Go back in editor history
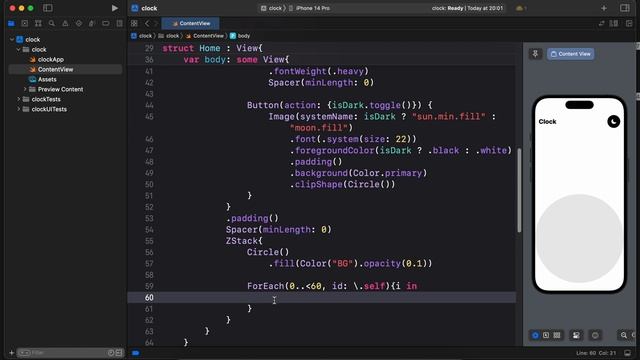Viewport: 640px width, 360px height. click(147, 24)
